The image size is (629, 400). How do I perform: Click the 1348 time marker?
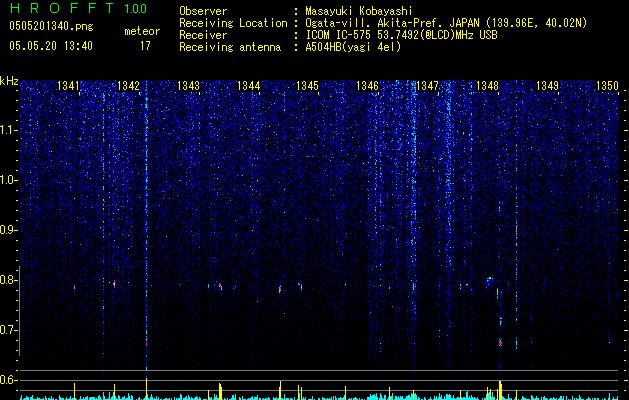tap(487, 86)
